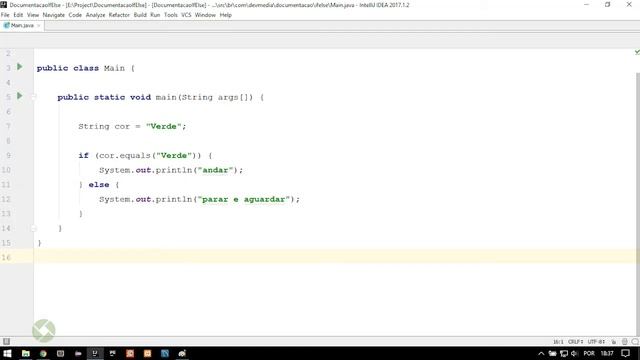Open the volume control in system tray
This screenshot has width=640, height=360.
click(574, 353)
